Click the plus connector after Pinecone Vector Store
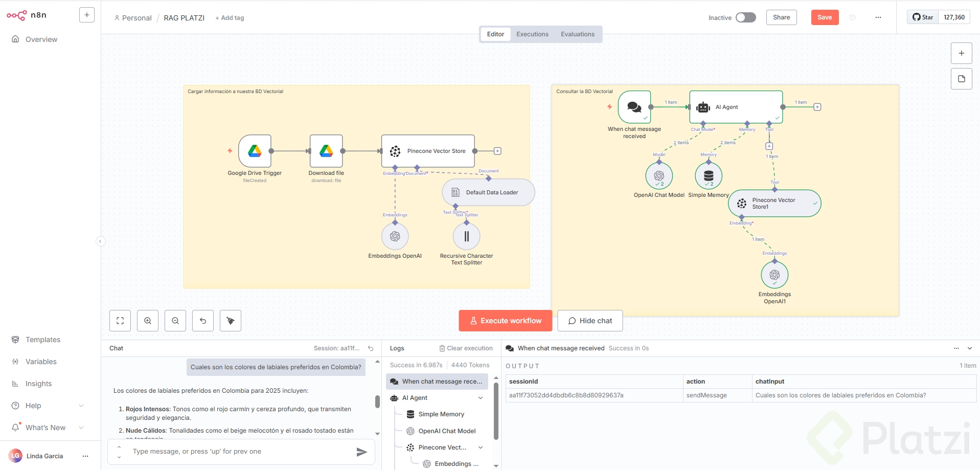Screen dimensions: 980x470 (497, 151)
